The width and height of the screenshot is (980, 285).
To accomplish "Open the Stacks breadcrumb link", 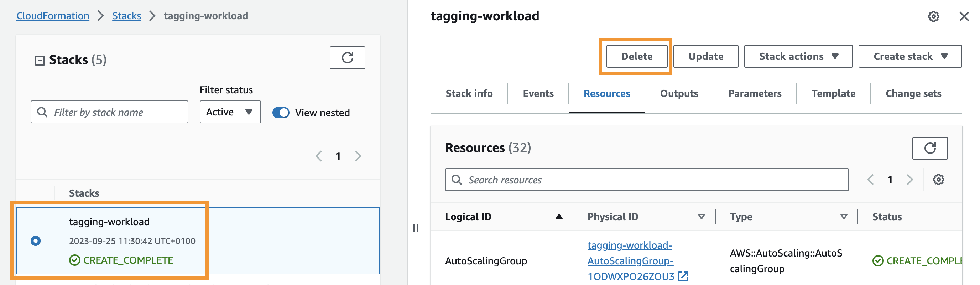I will (126, 16).
